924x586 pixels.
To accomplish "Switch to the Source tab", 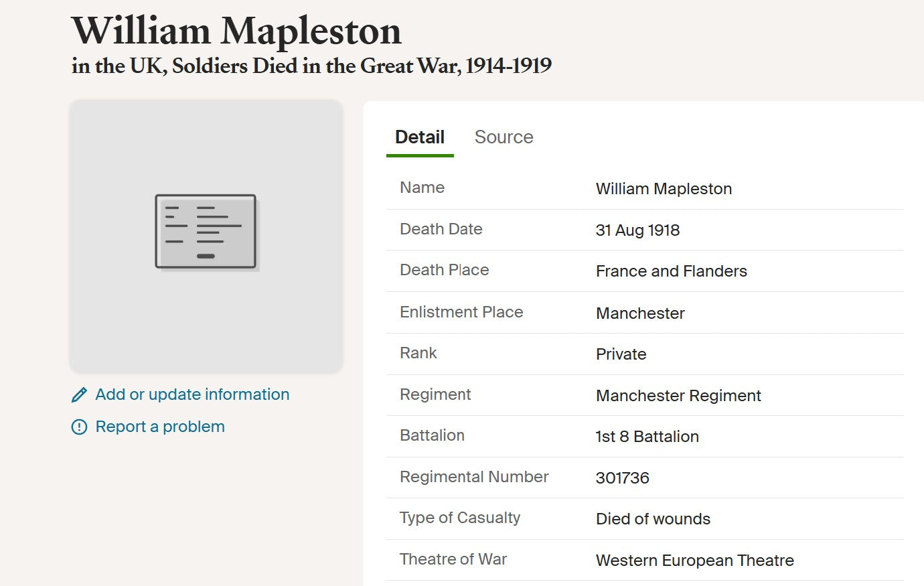I will 504,137.
